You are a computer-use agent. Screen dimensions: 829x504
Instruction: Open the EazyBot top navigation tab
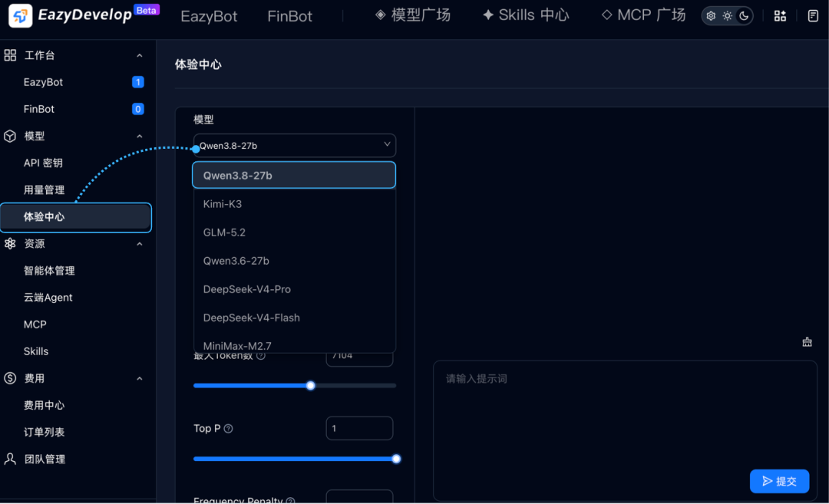click(209, 16)
